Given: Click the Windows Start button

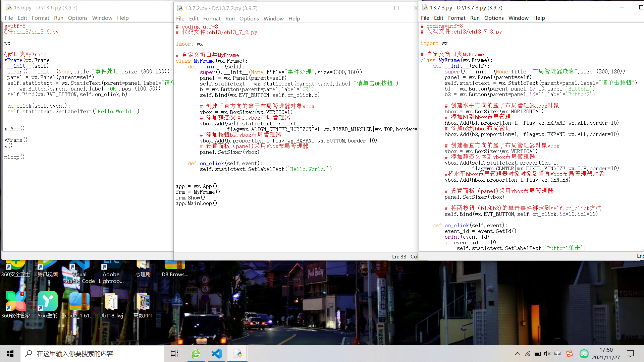Looking at the screenshot, I should pos(10,354).
